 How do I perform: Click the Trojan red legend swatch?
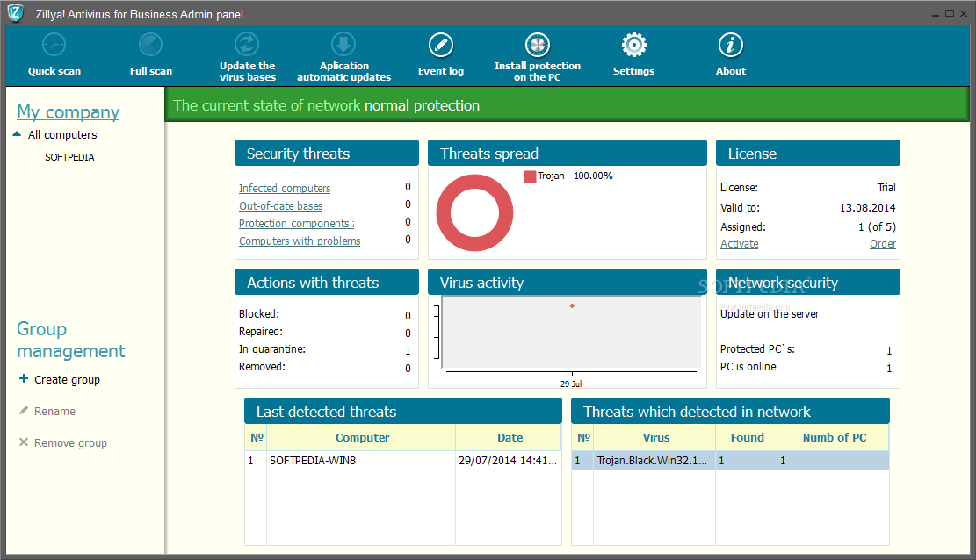click(531, 176)
